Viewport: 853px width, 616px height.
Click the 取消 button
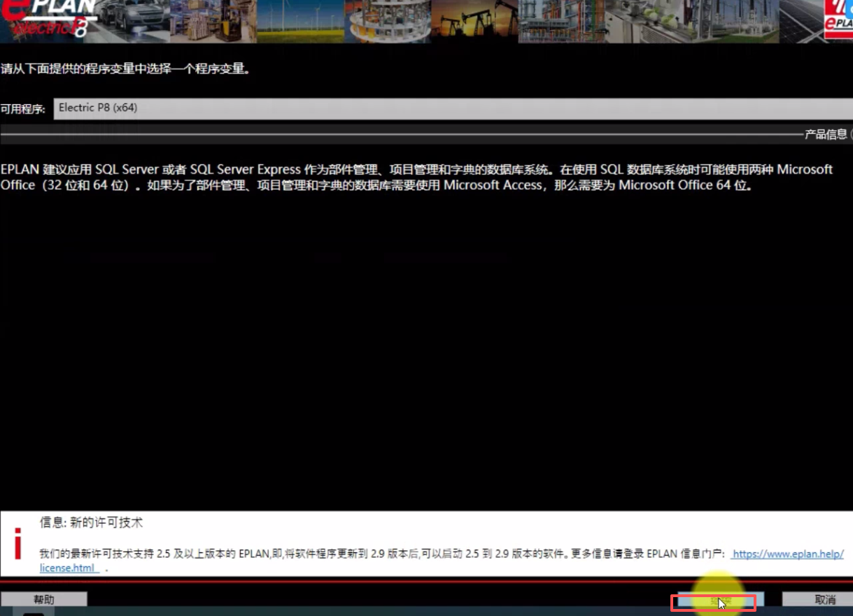(x=817, y=600)
